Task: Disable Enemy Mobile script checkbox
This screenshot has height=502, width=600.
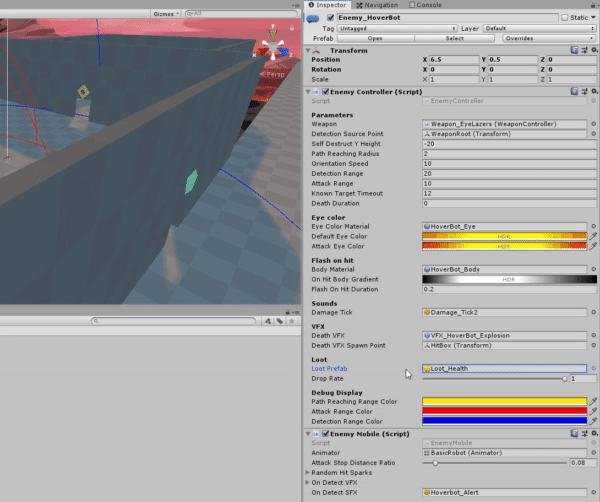Action: (x=326, y=434)
